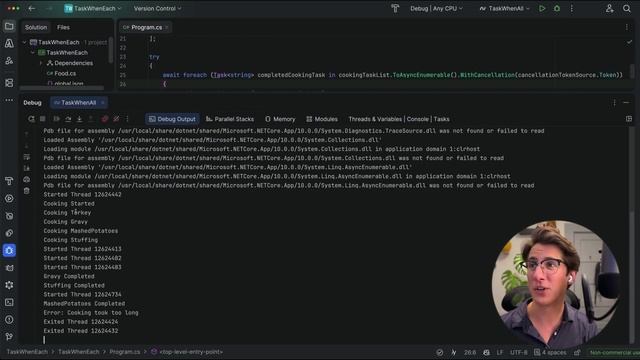Click Program.cs in the bottom breadcrumb
The width and height of the screenshot is (640, 360).
tap(124, 352)
